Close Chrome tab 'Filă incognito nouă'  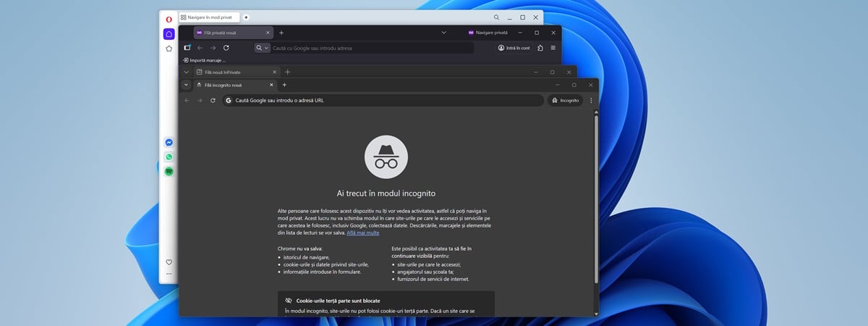(271, 85)
